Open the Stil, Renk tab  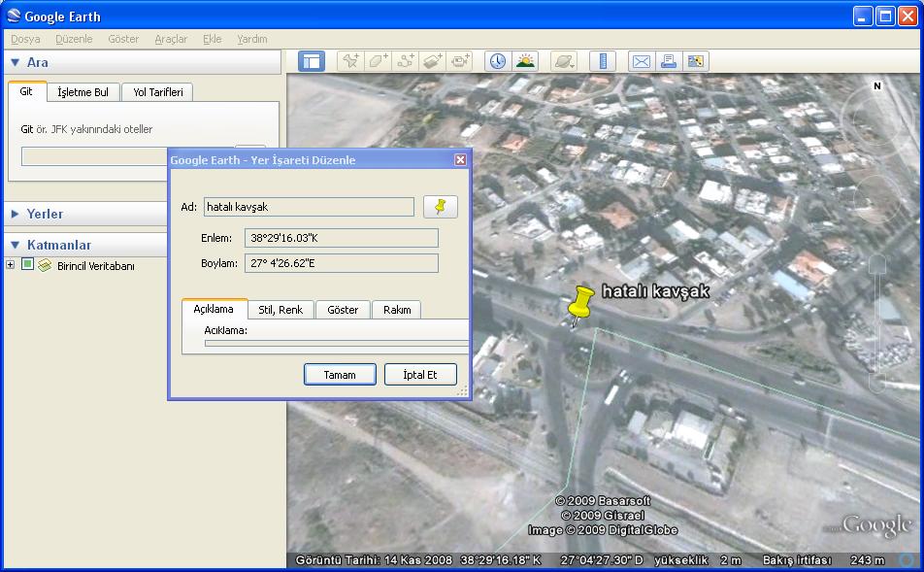pos(280,310)
